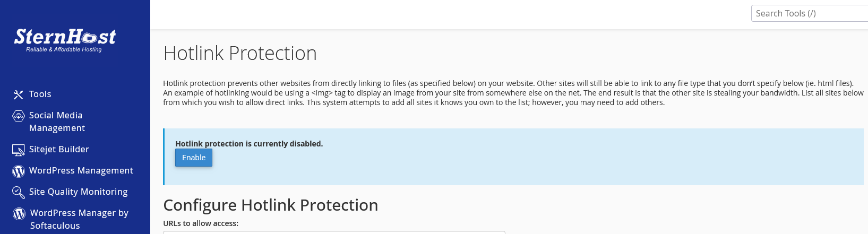
Task: Click the Hotlink Protection page title
Action: click(x=240, y=53)
